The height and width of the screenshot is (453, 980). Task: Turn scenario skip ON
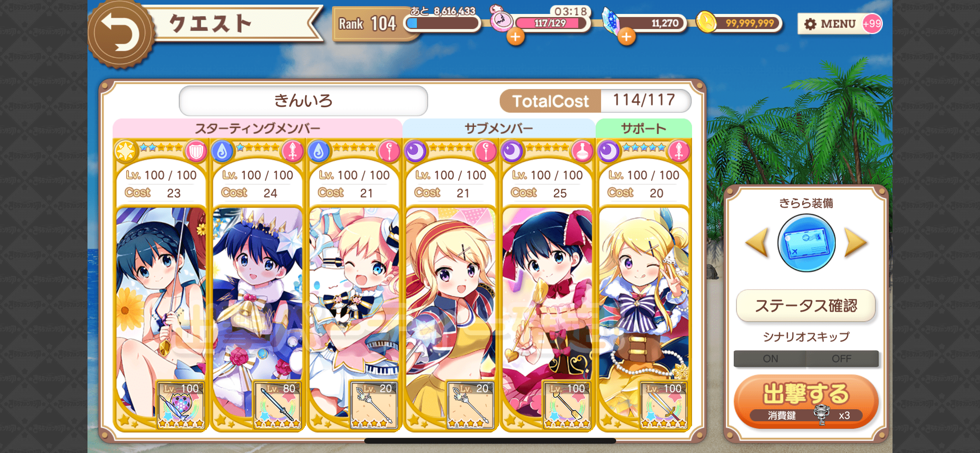tap(770, 359)
